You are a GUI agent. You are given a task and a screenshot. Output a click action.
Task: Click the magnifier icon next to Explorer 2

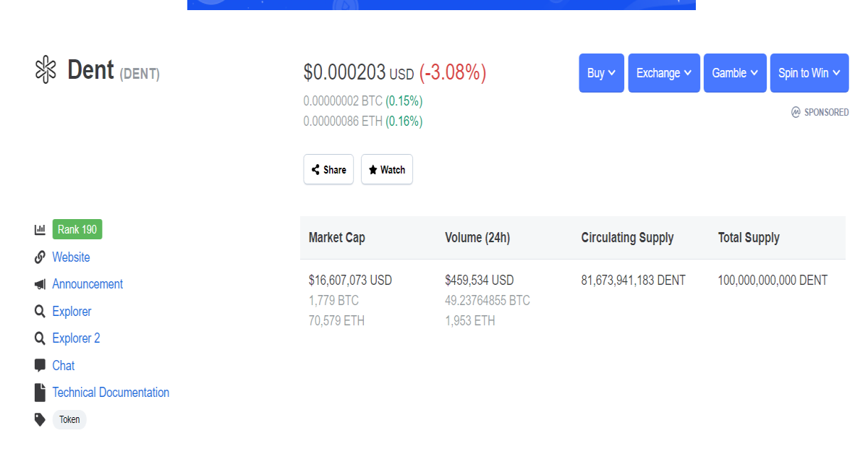pos(40,338)
